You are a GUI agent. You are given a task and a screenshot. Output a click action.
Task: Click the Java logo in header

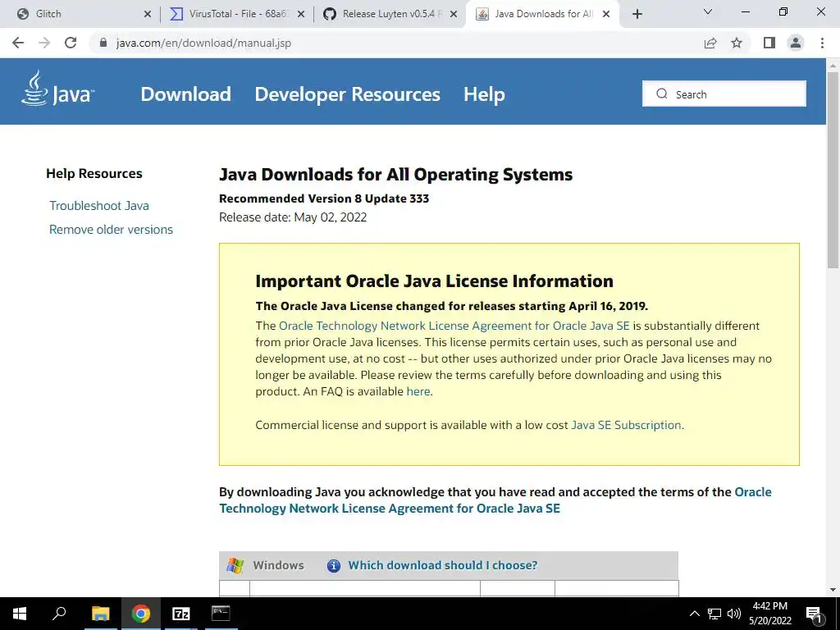coord(58,89)
